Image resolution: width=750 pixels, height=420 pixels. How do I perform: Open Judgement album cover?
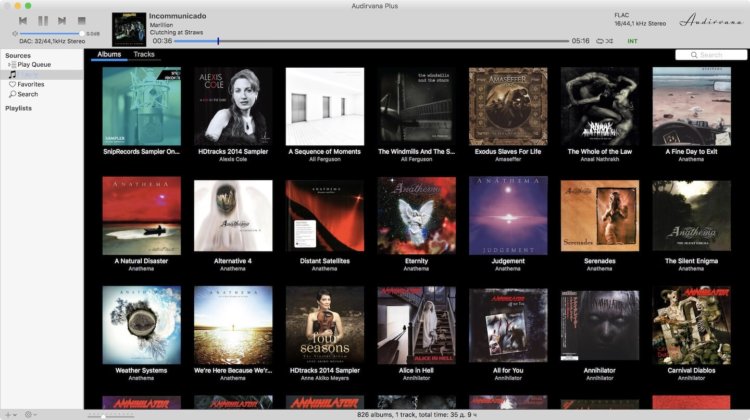[x=508, y=216]
